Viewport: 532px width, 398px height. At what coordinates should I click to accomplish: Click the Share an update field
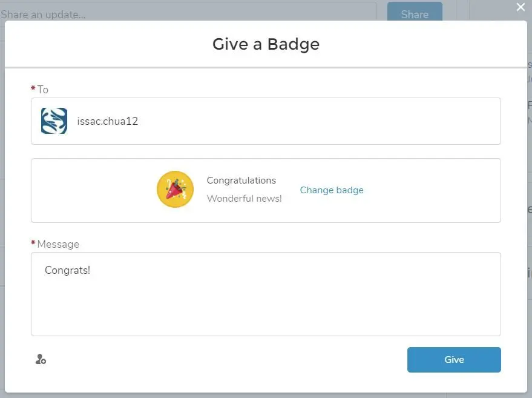188,12
